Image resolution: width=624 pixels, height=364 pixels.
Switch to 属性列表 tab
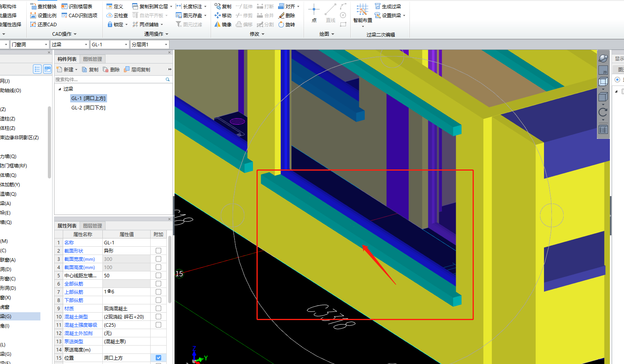[x=67, y=226]
